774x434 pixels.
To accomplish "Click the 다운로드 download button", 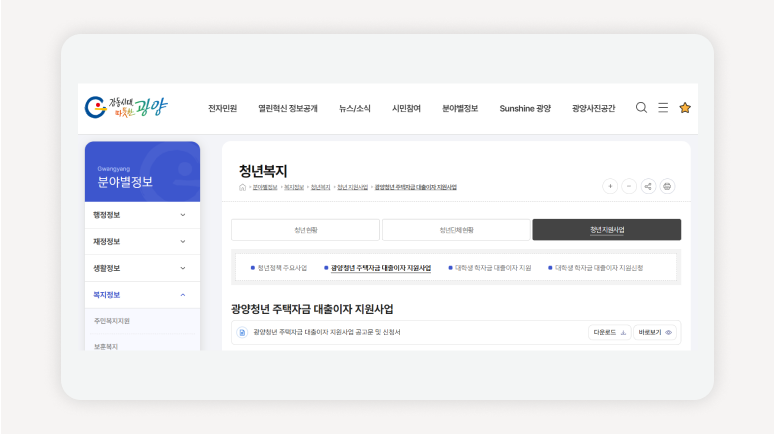I will 610,332.
